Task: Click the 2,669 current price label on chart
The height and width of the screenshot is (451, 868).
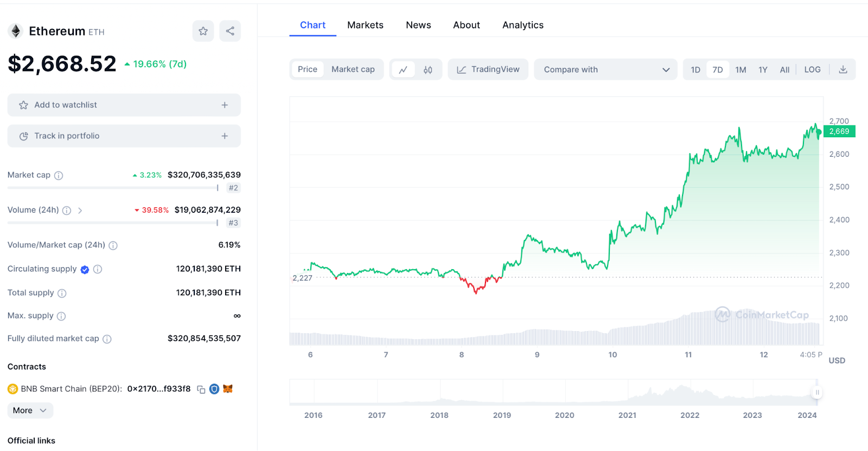Action: point(839,131)
